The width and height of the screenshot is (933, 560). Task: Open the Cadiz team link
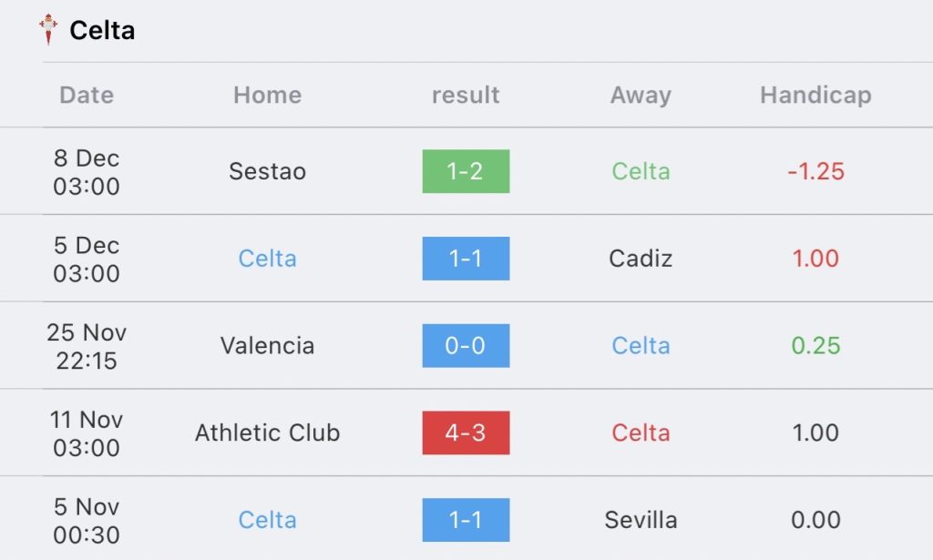pyautogui.click(x=641, y=259)
